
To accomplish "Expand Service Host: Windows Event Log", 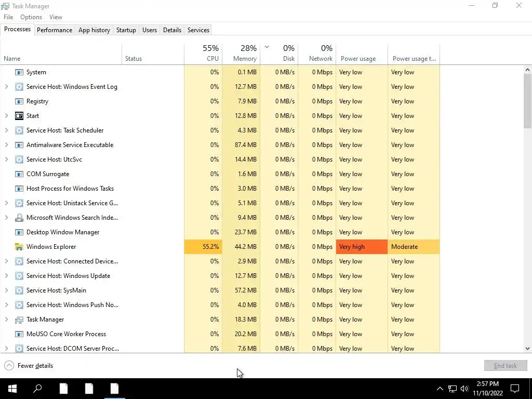I will pyautogui.click(x=6, y=87).
